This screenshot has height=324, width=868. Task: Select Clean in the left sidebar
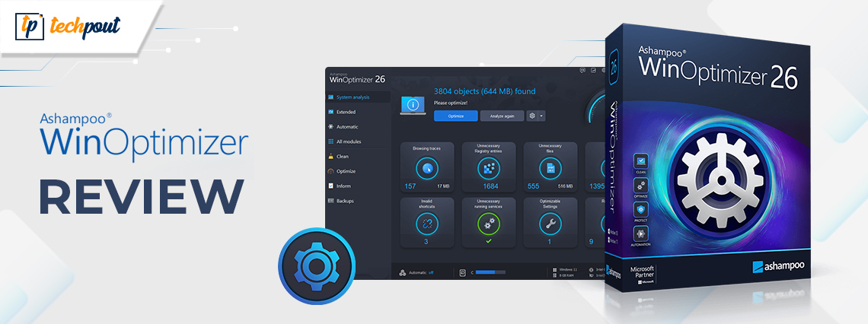coord(343,156)
